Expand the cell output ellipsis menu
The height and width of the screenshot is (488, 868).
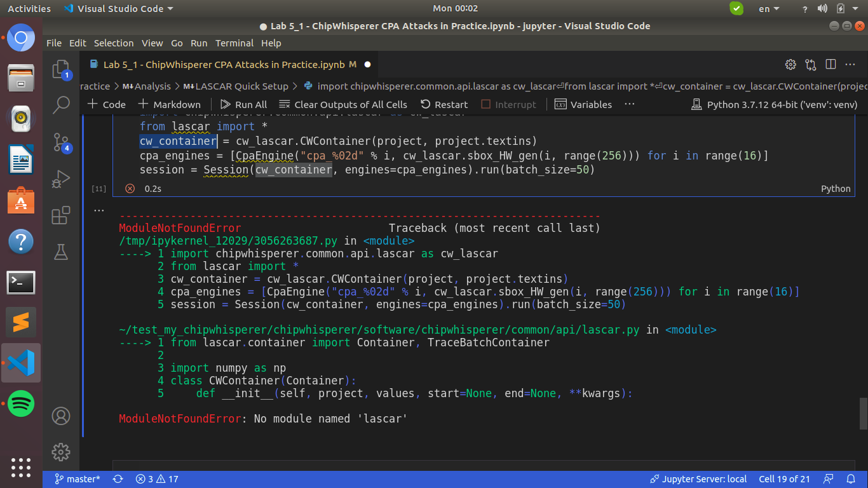coord(98,210)
